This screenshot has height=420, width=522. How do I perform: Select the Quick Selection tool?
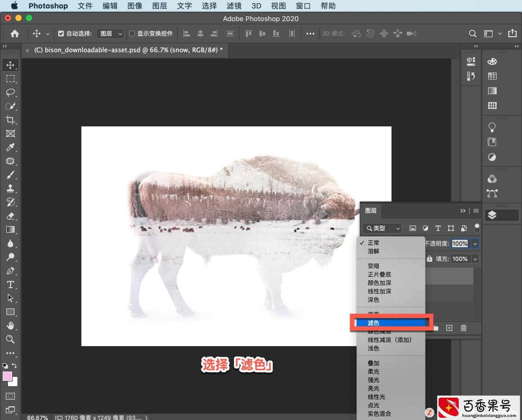11,106
